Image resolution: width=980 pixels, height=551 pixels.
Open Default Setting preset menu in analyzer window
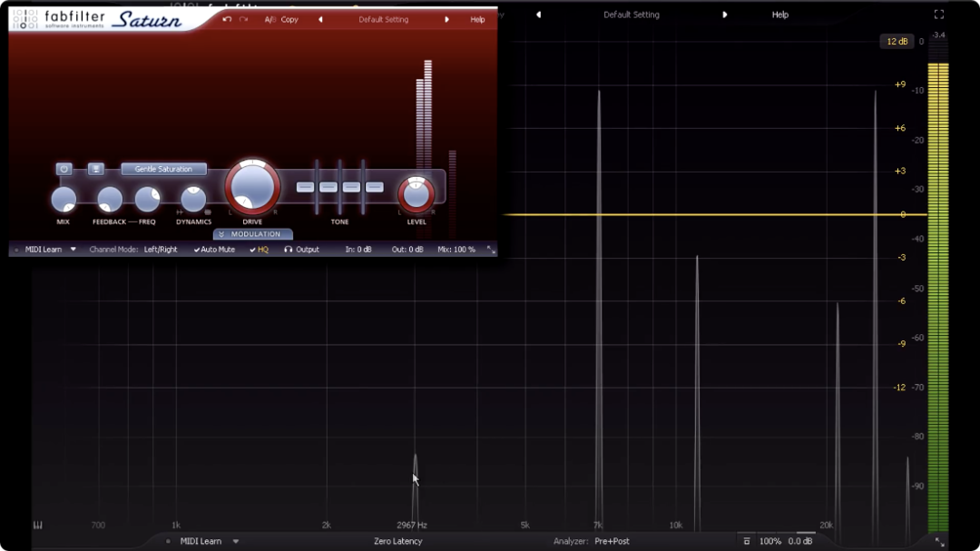pos(632,15)
